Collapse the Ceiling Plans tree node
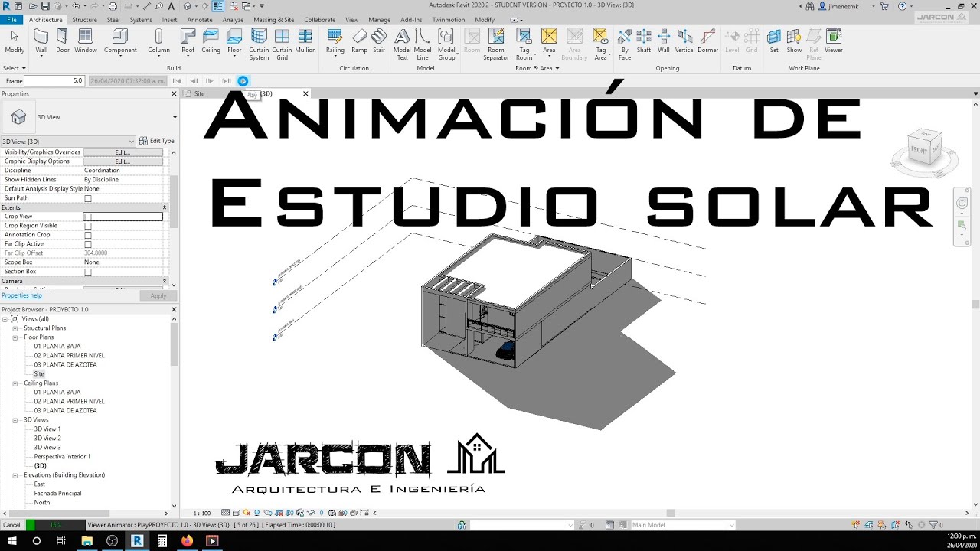 [x=15, y=383]
